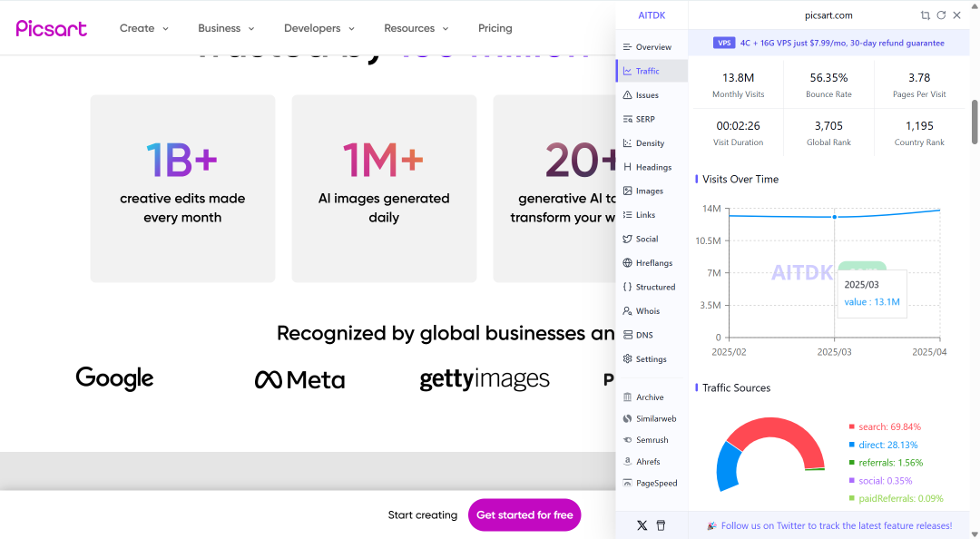Click the 1B+ creative edits card
980x539 pixels.
tap(182, 188)
